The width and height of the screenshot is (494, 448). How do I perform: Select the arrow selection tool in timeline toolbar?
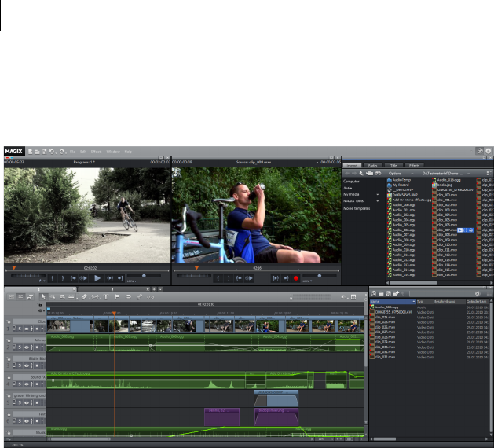point(45,296)
